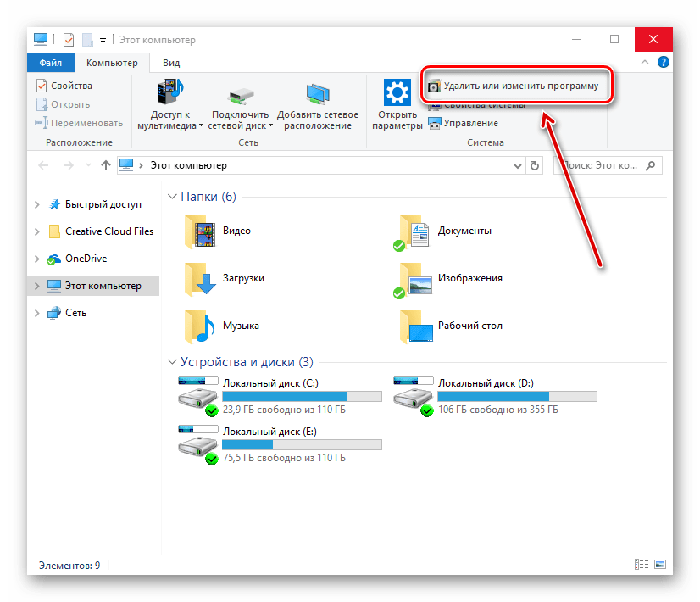Click the E: drive usage bar

pos(302,445)
